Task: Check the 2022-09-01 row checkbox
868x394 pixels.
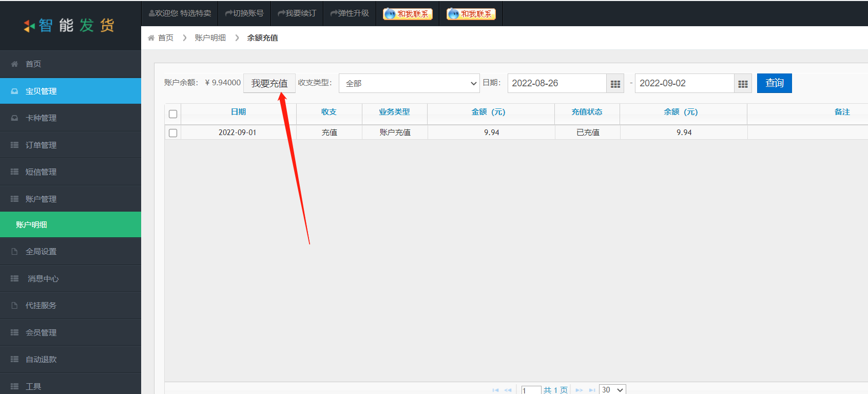Action: pyautogui.click(x=173, y=133)
